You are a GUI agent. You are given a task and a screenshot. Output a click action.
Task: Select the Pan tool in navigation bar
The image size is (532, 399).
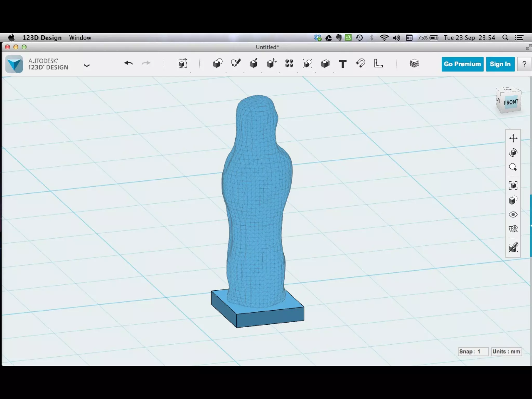pos(513,138)
